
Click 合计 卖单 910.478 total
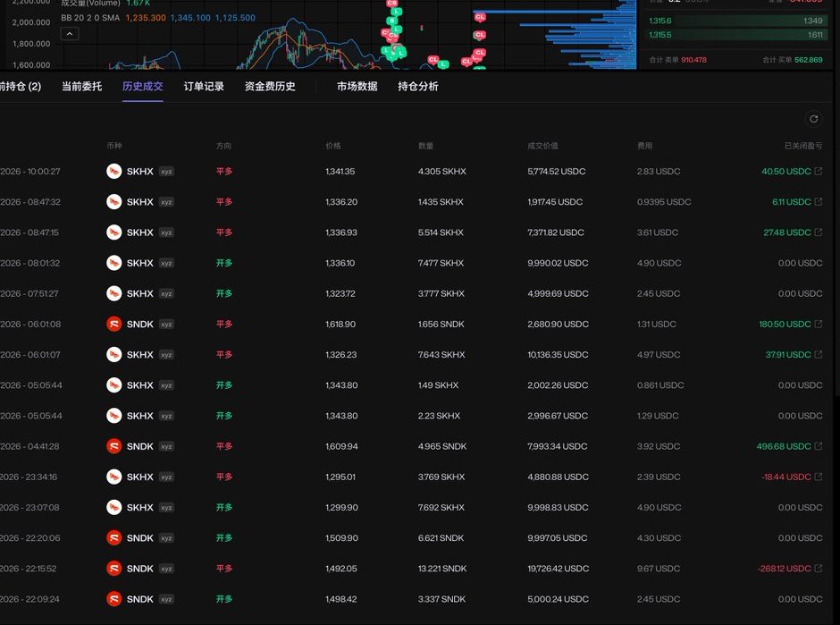(677, 60)
